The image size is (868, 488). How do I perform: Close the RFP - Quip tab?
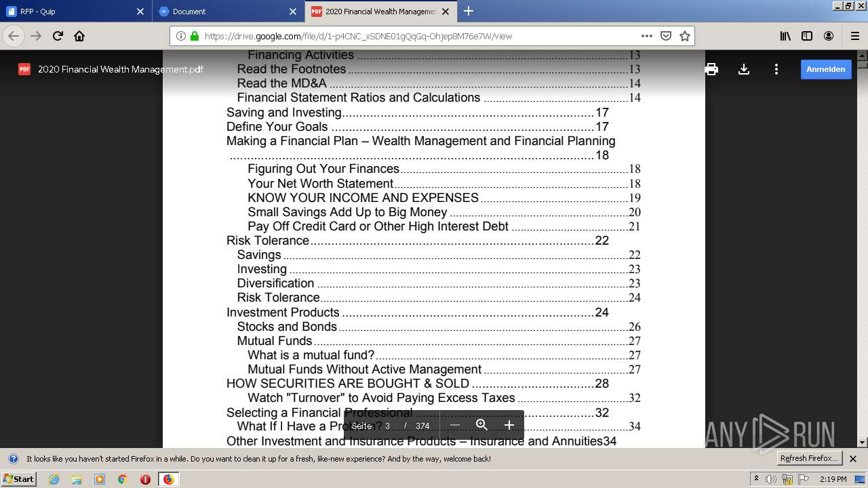pyautogui.click(x=140, y=12)
